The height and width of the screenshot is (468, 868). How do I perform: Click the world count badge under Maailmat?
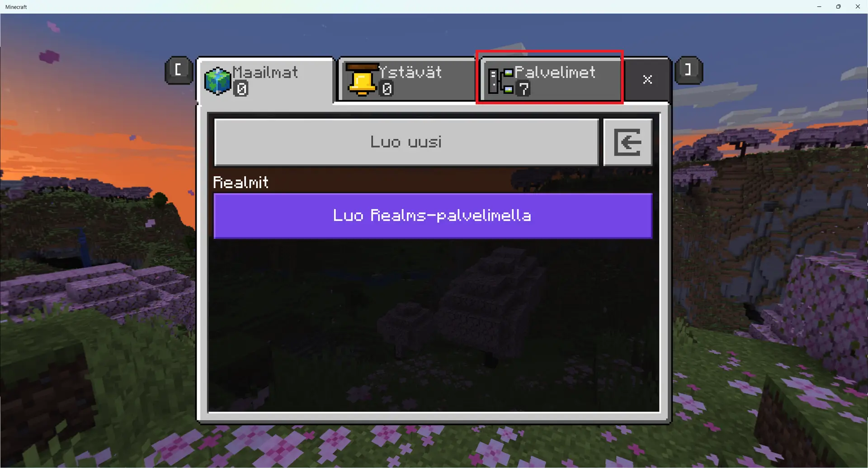coord(241,89)
